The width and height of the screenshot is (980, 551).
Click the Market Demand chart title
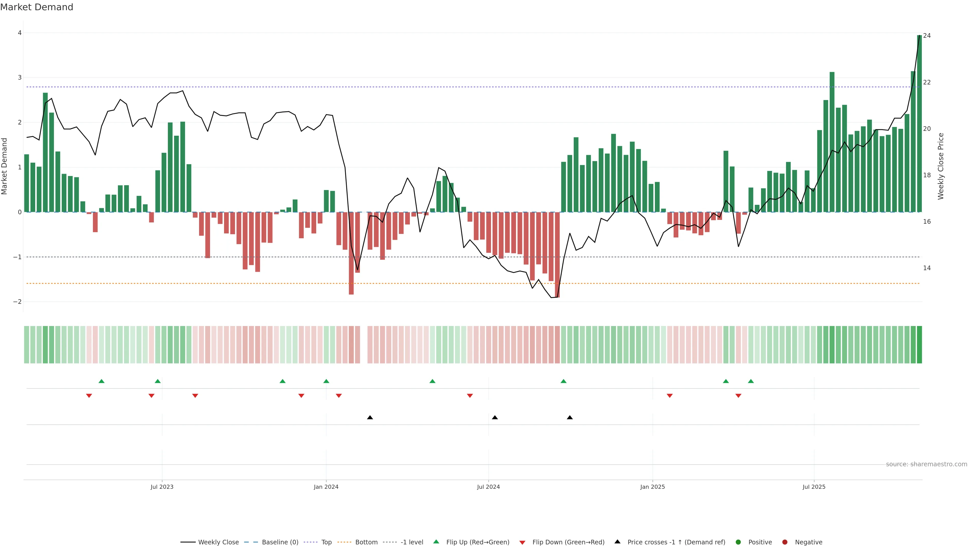click(x=37, y=7)
